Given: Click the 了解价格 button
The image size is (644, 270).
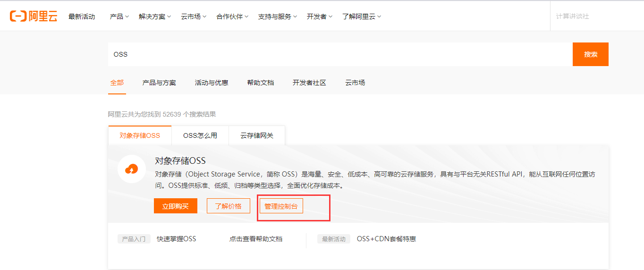Looking at the screenshot, I should click(x=229, y=206).
